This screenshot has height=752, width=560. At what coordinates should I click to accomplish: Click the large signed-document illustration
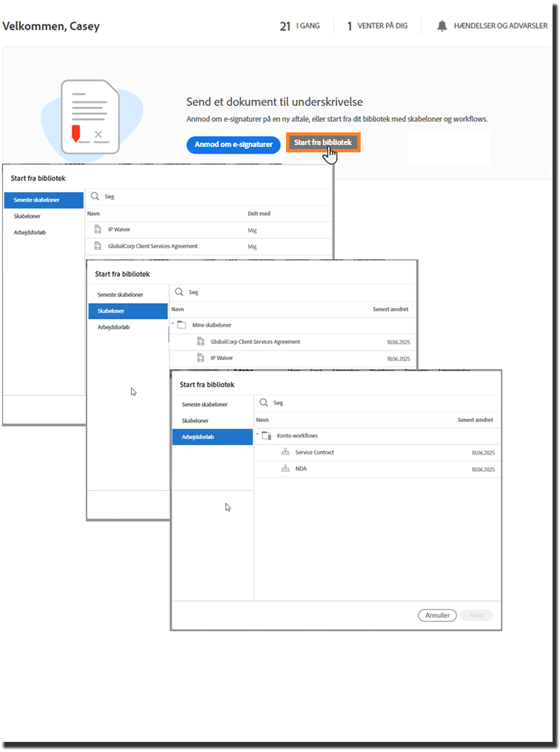point(88,117)
